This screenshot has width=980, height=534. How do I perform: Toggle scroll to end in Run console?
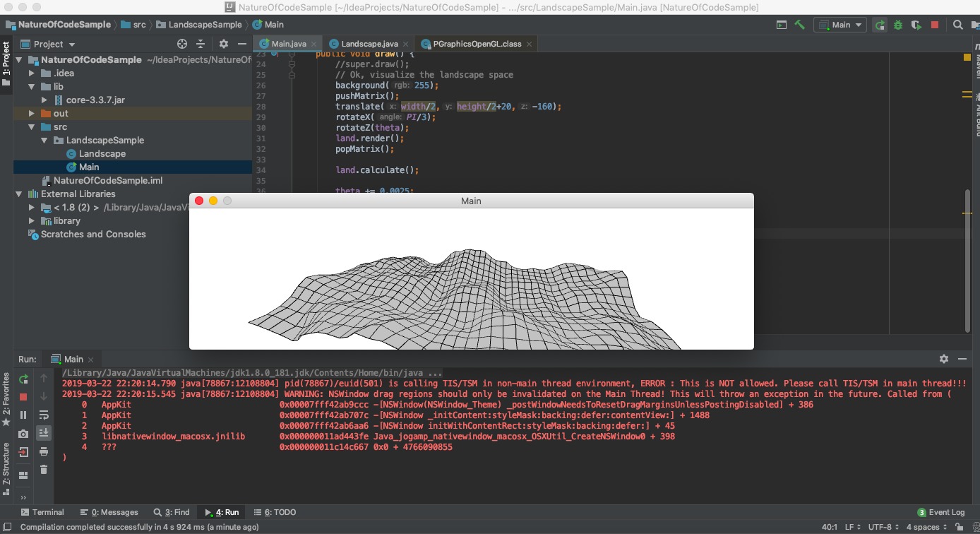coord(44,433)
